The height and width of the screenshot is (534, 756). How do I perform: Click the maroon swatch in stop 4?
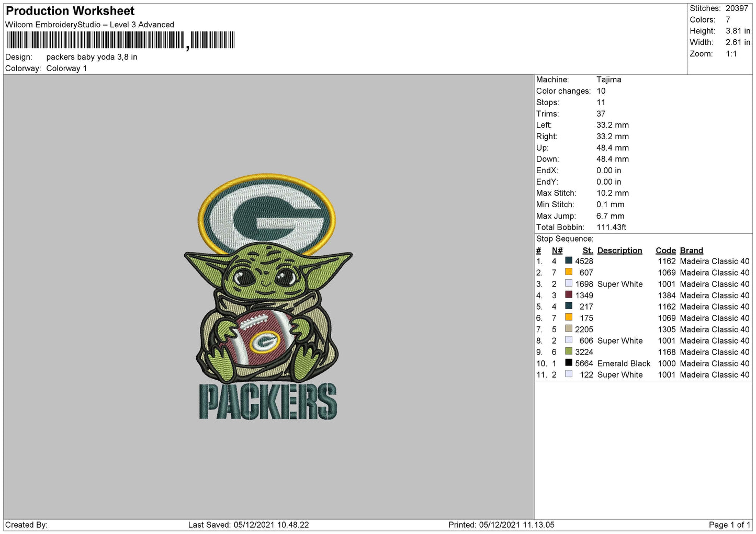pyautogui.click(x=568, y=294)
